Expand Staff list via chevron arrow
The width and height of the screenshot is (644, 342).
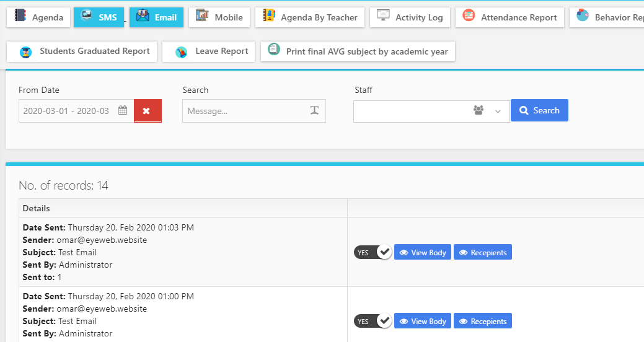tap(498, 112)
